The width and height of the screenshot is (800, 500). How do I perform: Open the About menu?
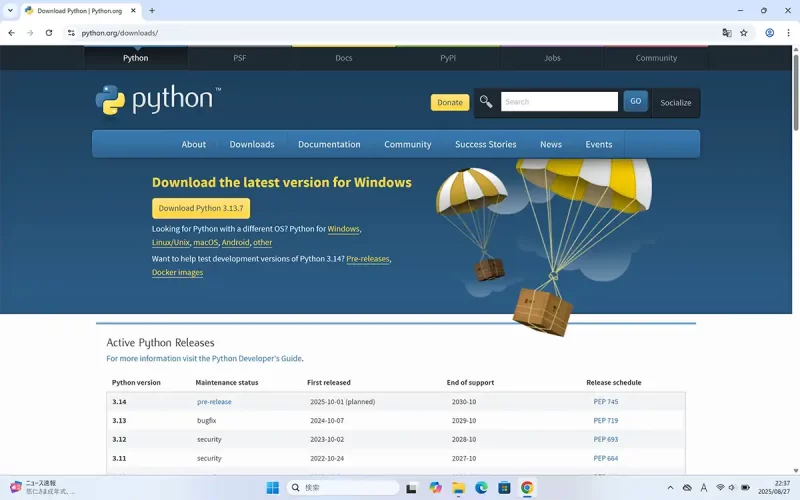click(x=194, y=144)
